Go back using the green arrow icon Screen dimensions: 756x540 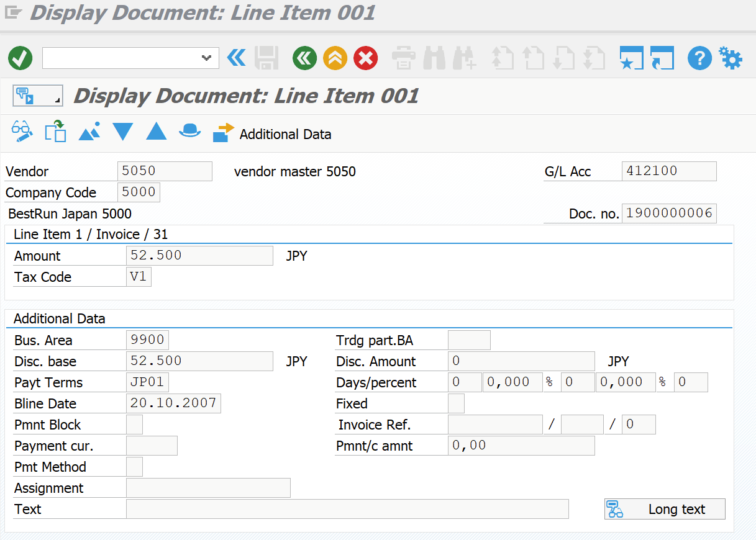(304, 58)
